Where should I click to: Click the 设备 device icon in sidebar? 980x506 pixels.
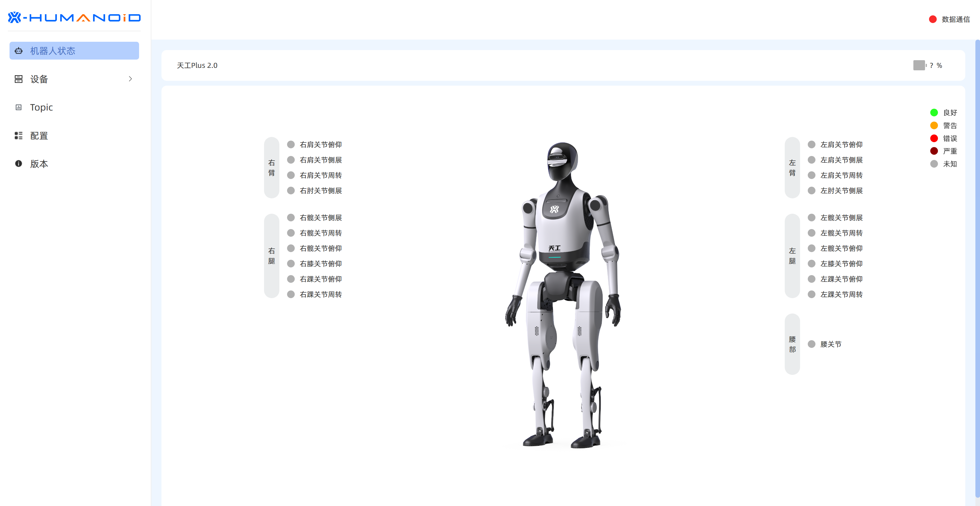pyautogui.click(x=18, y=79)
